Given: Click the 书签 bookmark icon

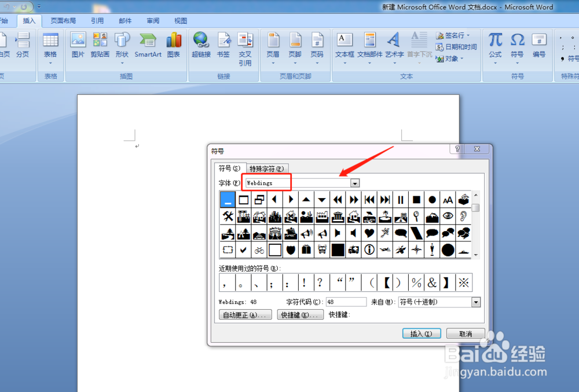Looking at the screenshot, I should coord(223,45).
